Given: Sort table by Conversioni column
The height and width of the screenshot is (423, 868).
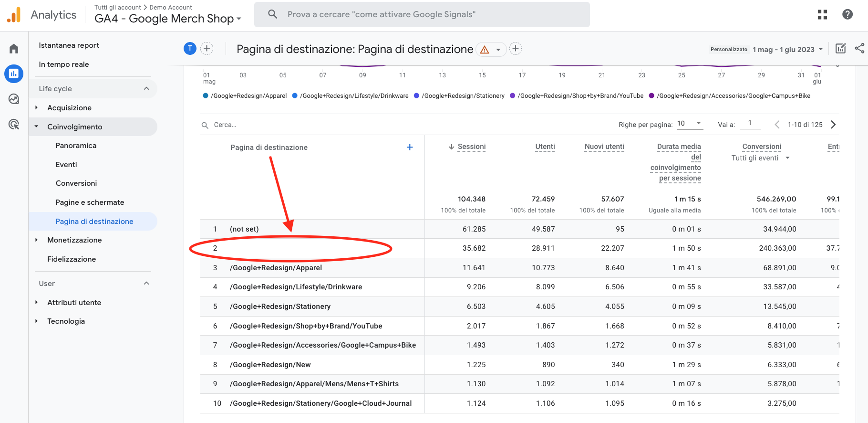Looking at the screenshot, I should tap(762, 147).
